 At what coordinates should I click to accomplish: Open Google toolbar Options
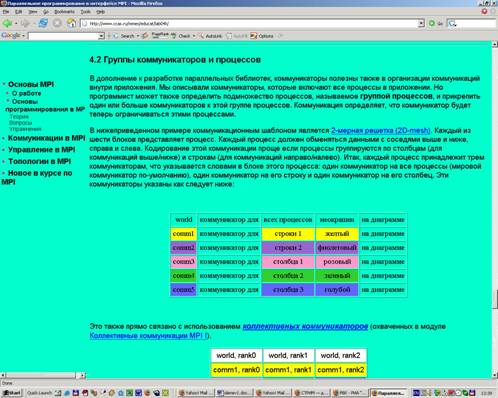(262, 36)
